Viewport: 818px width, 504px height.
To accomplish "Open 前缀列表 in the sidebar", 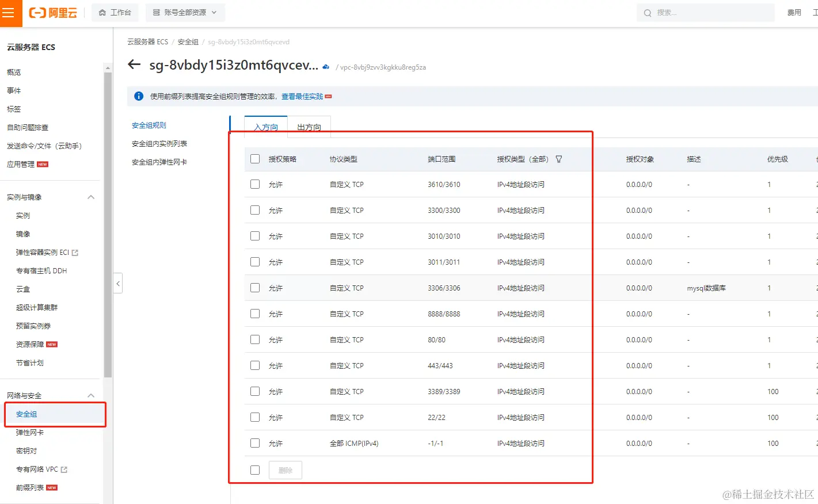I will (30, 488).
